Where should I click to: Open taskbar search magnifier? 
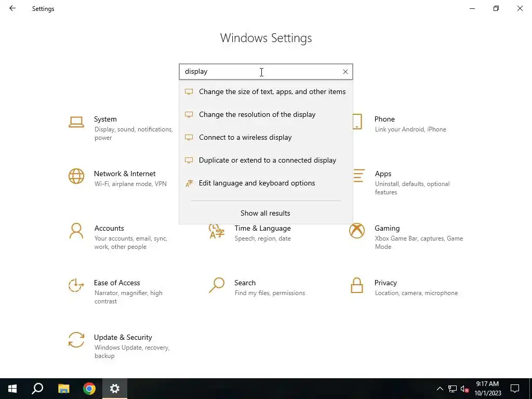click(37, 389)
